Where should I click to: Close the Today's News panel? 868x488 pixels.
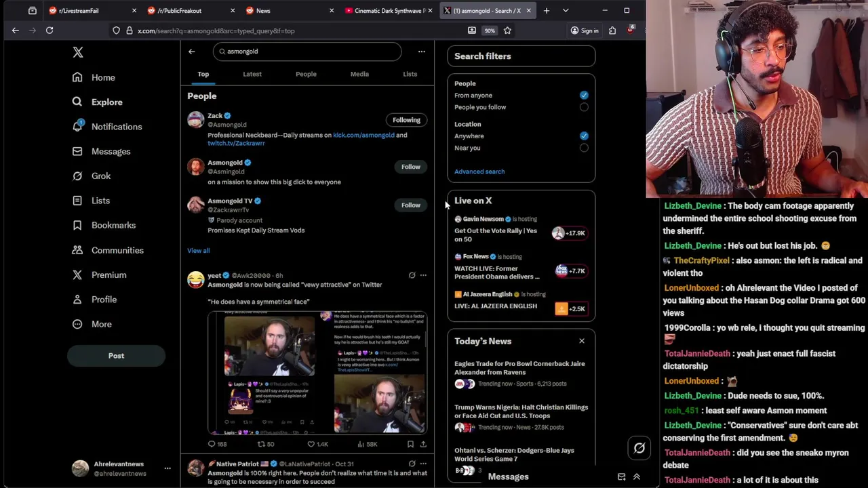[x=581, y=341]
